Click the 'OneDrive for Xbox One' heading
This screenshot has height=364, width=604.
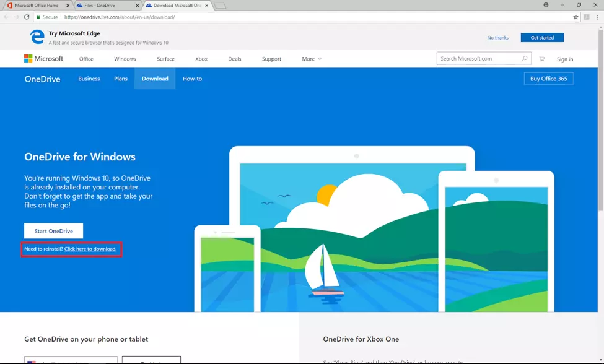coord(361,339)
